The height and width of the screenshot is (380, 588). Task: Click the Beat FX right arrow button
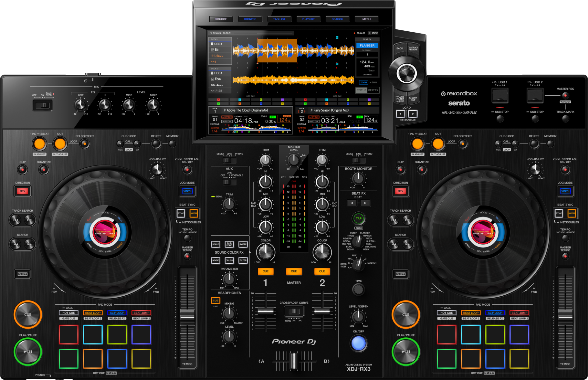coord(365,203)
